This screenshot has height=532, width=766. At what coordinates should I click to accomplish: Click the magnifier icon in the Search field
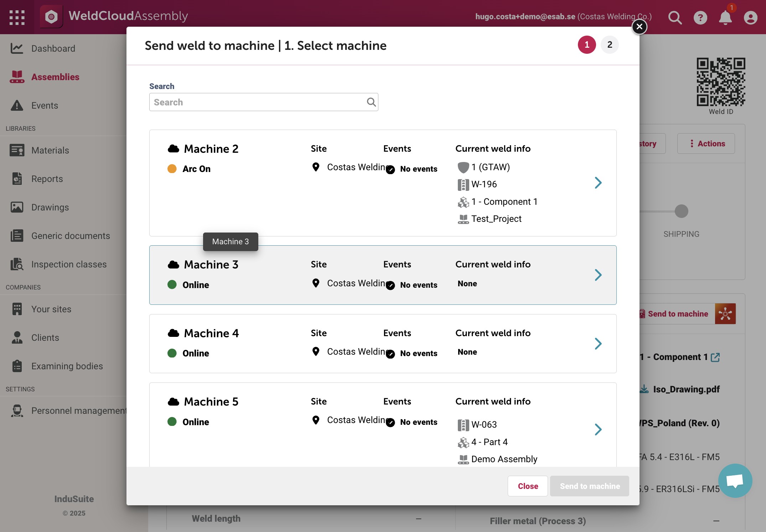371,102
